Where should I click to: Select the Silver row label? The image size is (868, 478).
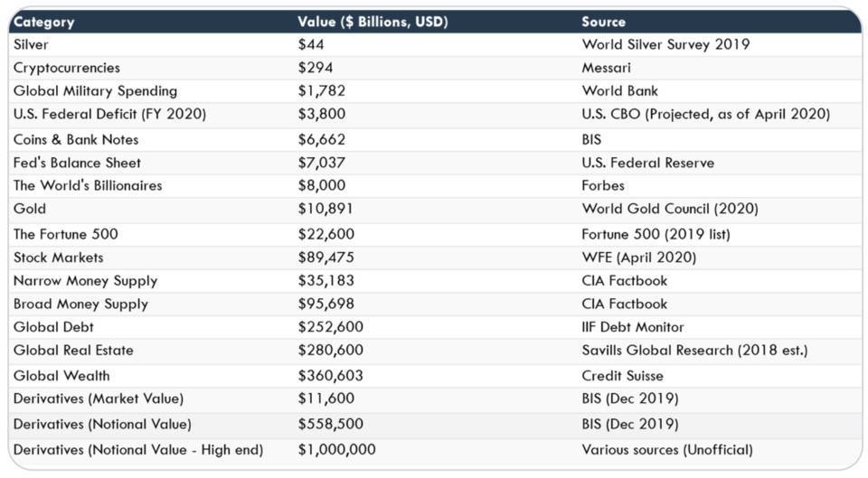31,44
